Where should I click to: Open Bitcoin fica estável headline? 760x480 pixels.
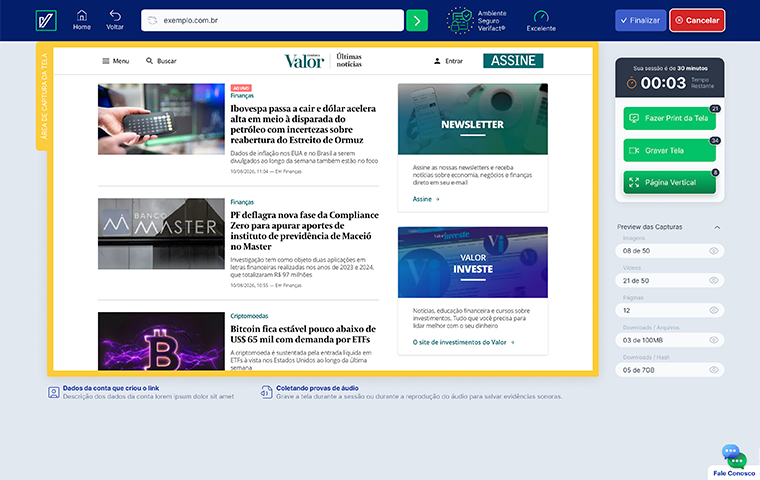303,334
